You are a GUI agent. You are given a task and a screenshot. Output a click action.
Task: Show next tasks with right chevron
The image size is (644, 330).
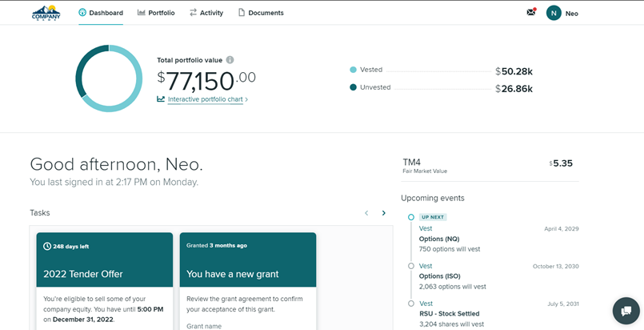click(384, 213)
